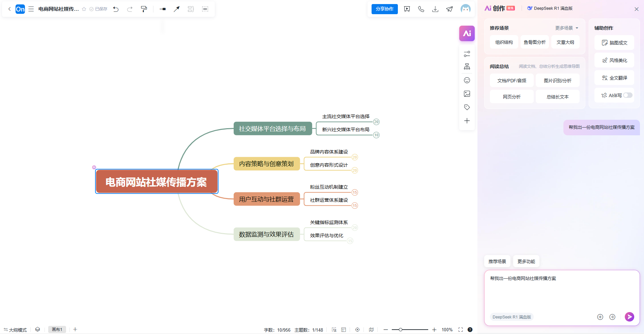644x334 pixels.
Task: Toggle the AI伴写 switch
Action: point(627,95)
